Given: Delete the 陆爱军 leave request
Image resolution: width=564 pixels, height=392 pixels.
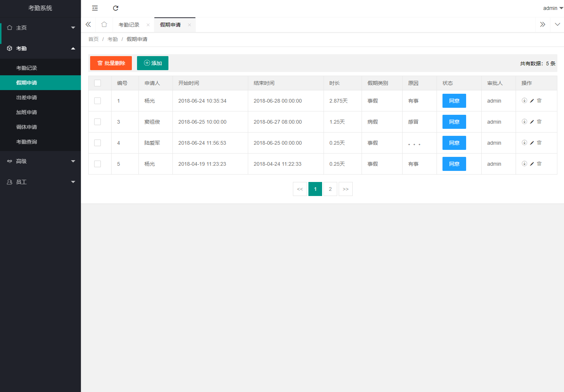Looking at the screenshot, I should click(539, 142).
